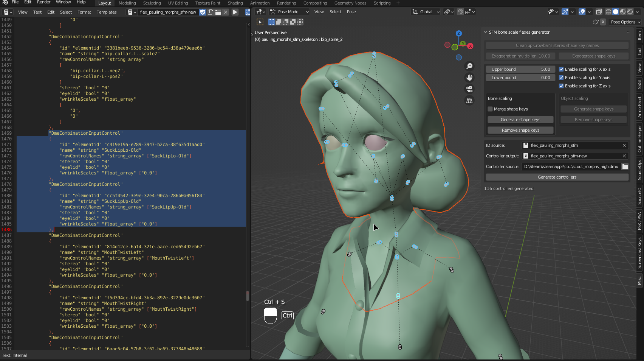Adjust the Upper bound value field
This screenshot has height=361, width=644.
(x=520, y=69)
